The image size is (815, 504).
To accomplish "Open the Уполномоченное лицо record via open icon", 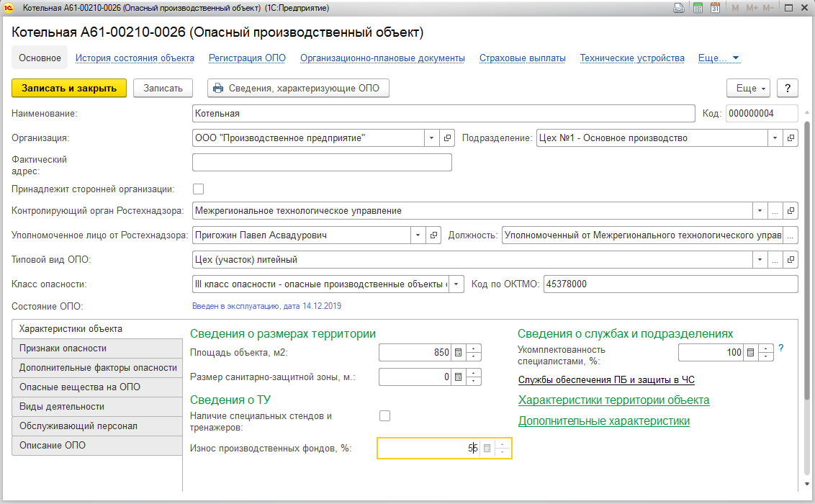I will click(x=433, y=235).
